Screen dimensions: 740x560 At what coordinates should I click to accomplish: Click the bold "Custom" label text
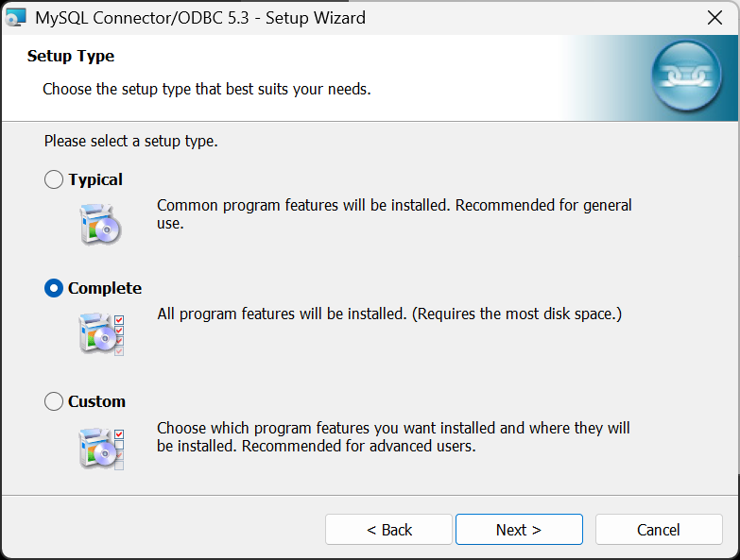click(x=96, y=401)
